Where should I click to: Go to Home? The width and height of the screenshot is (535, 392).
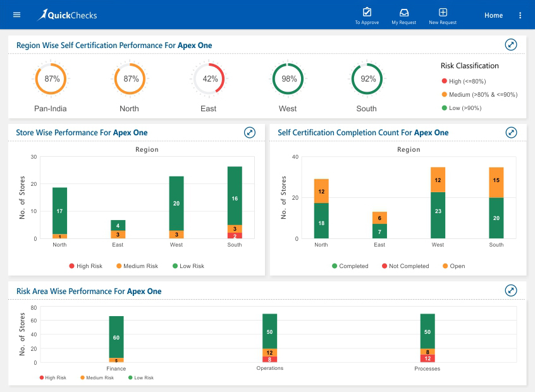click(x=493, y=15)
